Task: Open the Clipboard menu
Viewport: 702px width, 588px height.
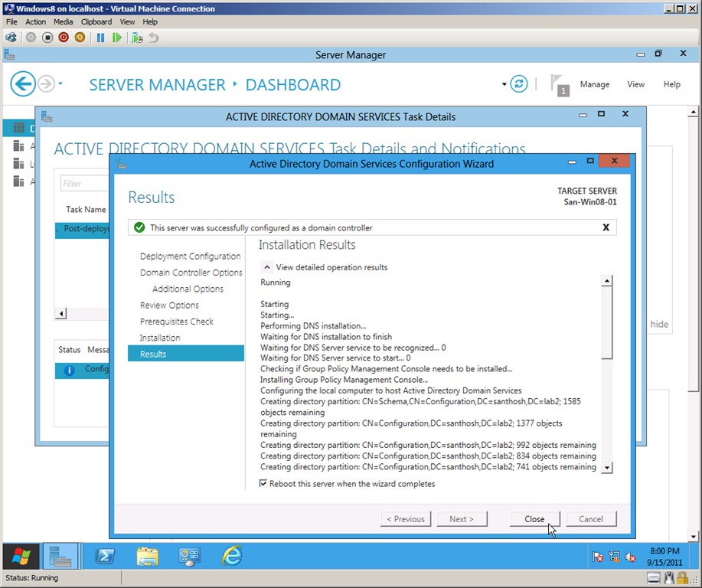Action: [x=96, y=21]
